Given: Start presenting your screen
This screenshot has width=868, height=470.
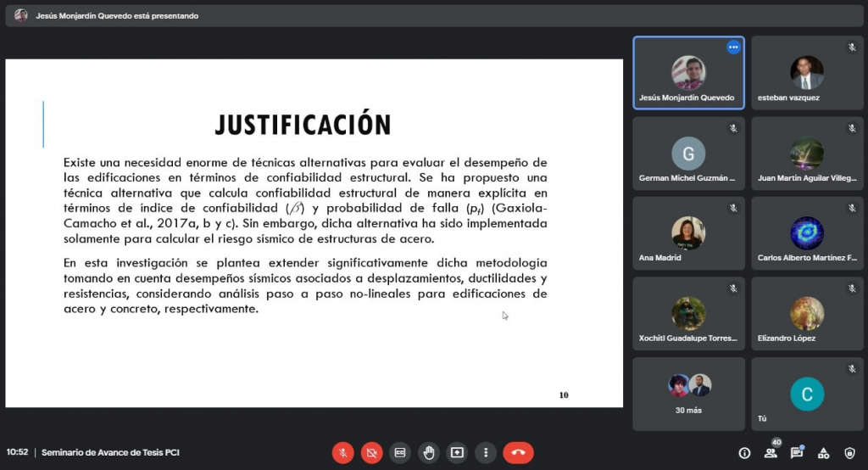Looking at the screenshot, I should coord(457,453).
